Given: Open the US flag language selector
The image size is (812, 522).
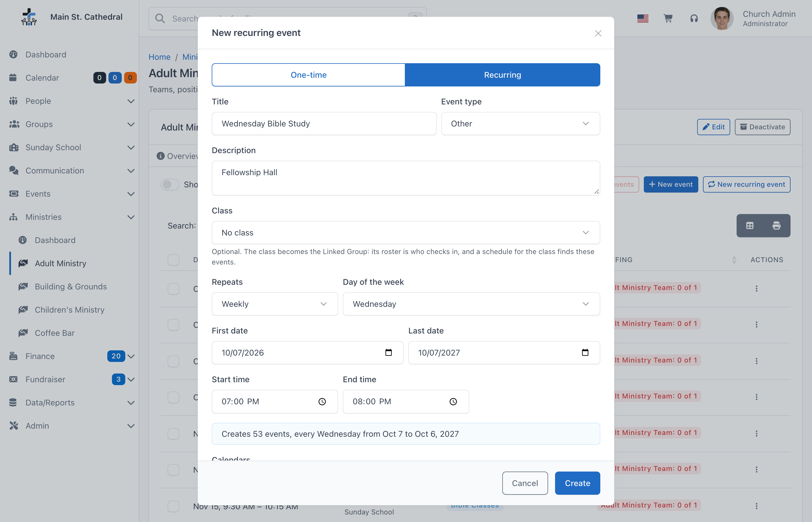Looking at the screenshot, I should (x=643, y=18).
